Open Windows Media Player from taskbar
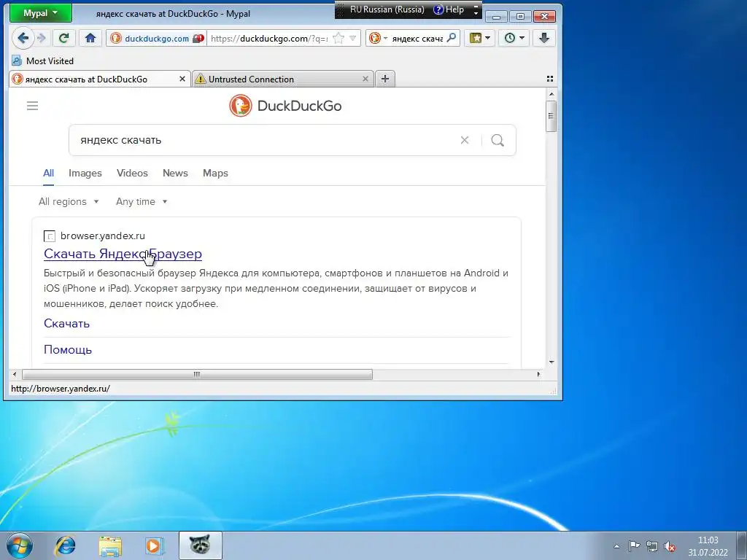This screenshot has width=747, height=560. pyautogui.click(x=154, y=545)
